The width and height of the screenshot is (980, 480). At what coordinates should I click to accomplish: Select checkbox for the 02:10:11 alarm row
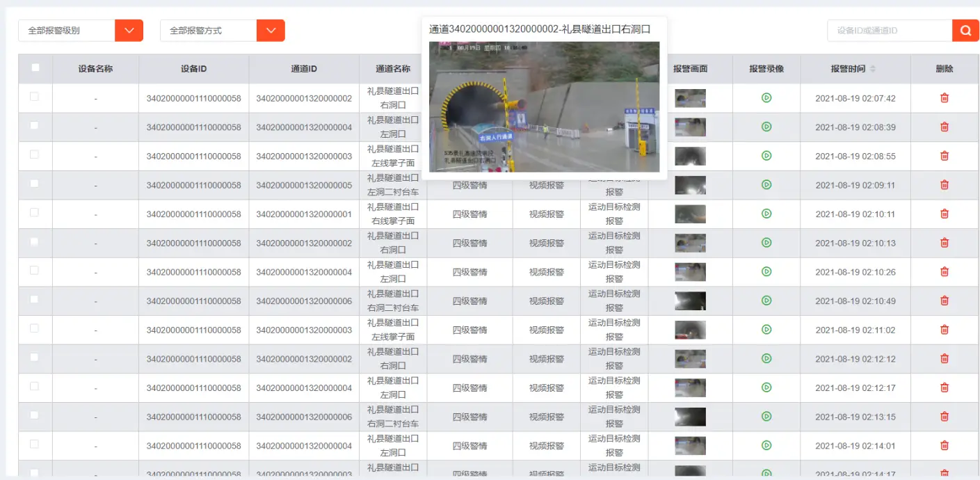[x=35, y=212]
